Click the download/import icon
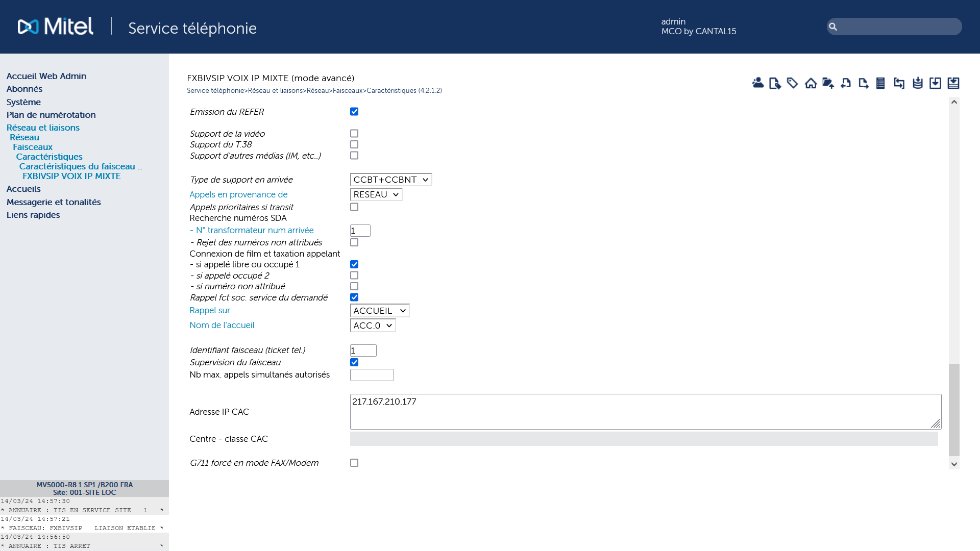980x551 pixels. [936, 83]
